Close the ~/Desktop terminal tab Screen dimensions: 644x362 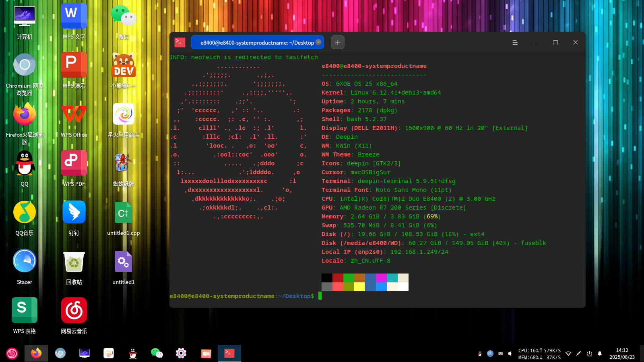click(318, 42)
